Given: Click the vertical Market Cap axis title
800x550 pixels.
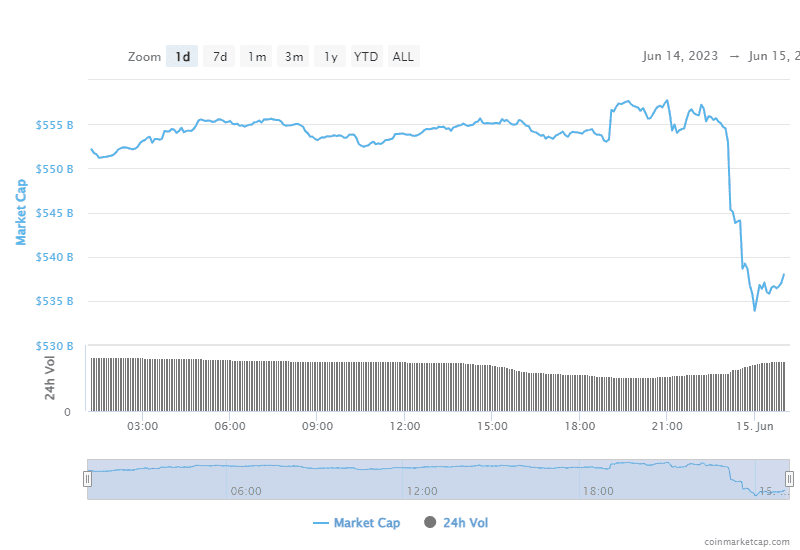Looking at the screenshot, I should click(x=21, y=212).
